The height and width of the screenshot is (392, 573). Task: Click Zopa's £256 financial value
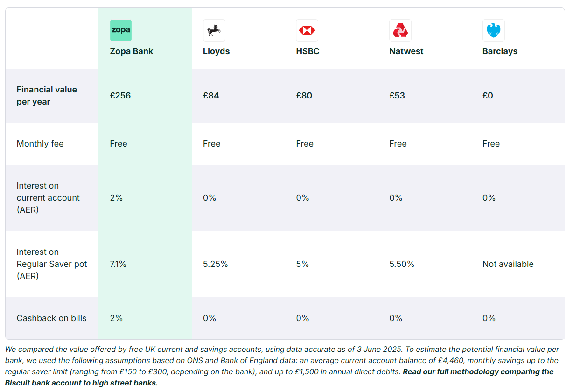(120, 96)
